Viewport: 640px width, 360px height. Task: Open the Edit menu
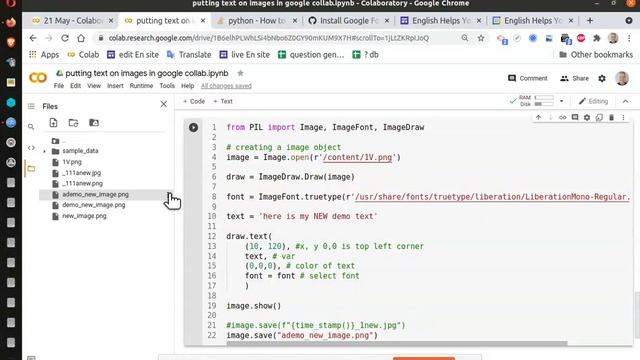point(76,86)
